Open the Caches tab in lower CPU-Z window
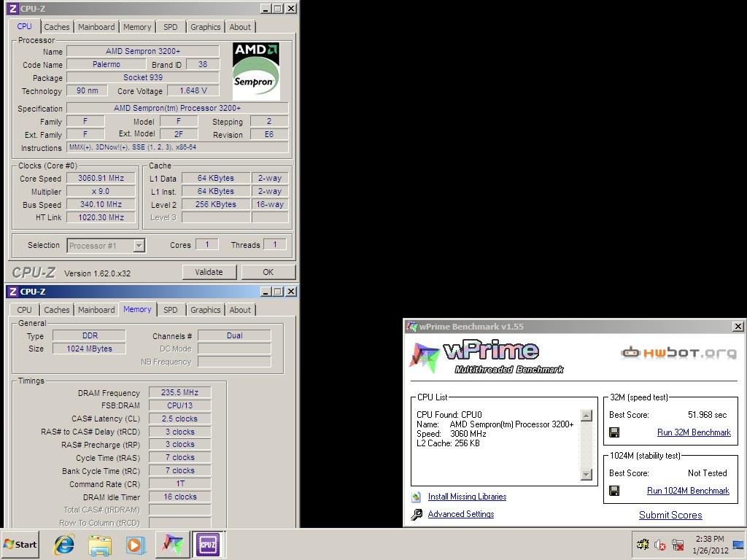747x560 pixels. [x=57, y=310]
